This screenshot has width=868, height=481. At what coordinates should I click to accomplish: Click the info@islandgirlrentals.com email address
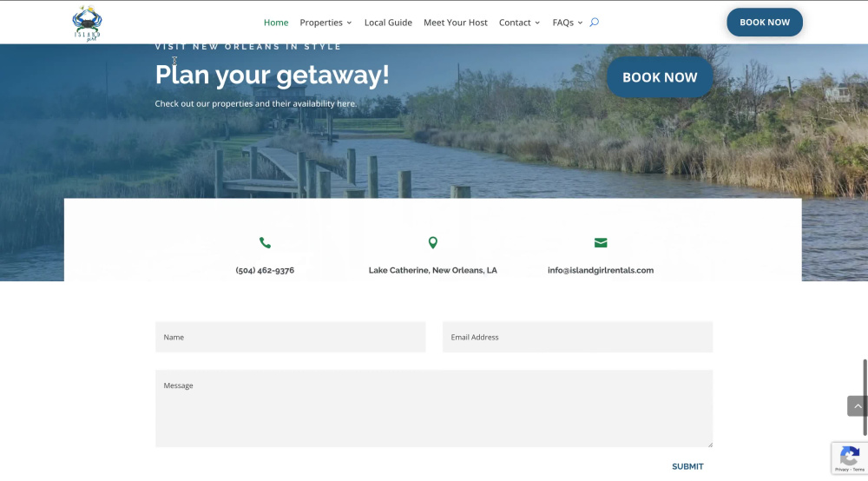601,270
